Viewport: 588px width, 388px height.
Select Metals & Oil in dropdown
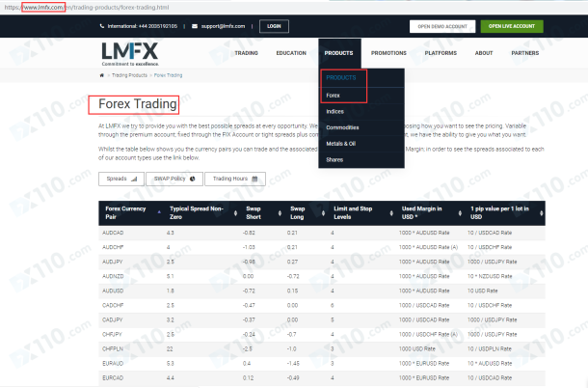341,144
